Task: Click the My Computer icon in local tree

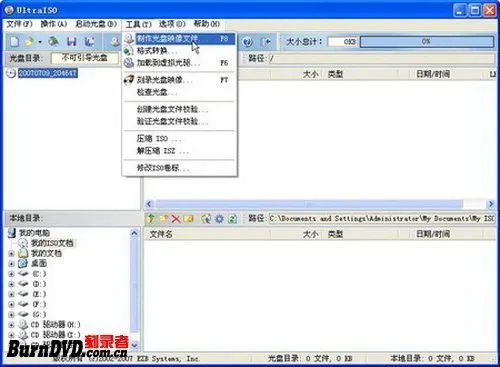Action: click(x=12, y=233)
